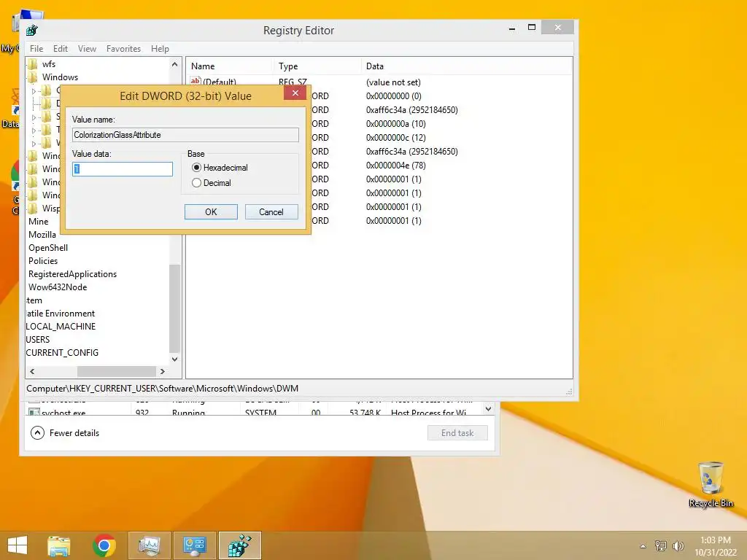Screen dimensions: 747x560
Task: Click the volume speaker tray icon
Action: tap(678, 545)
